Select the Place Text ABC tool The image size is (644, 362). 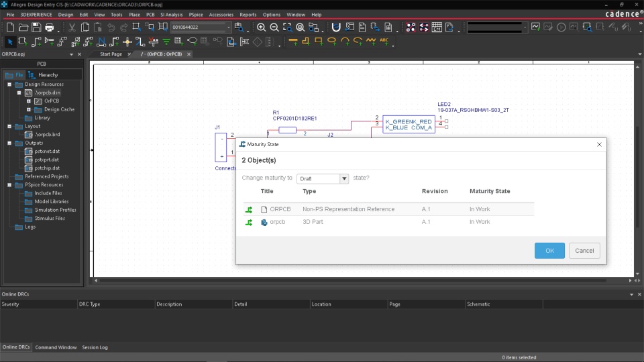[x=384, y=41]
